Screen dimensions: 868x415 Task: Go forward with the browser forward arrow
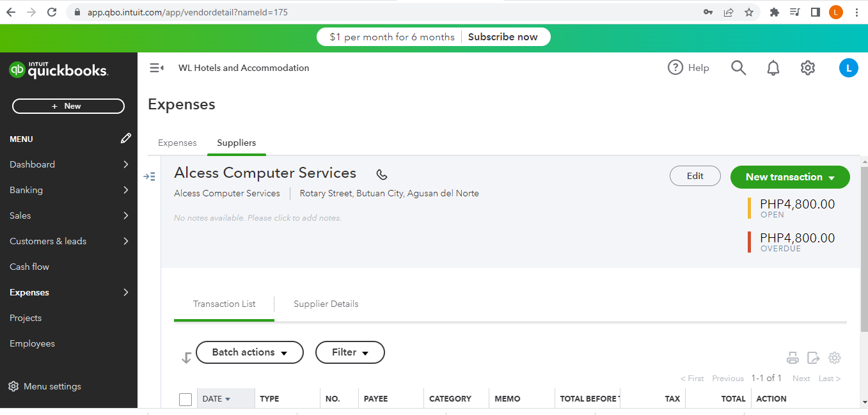coord(31,12)
